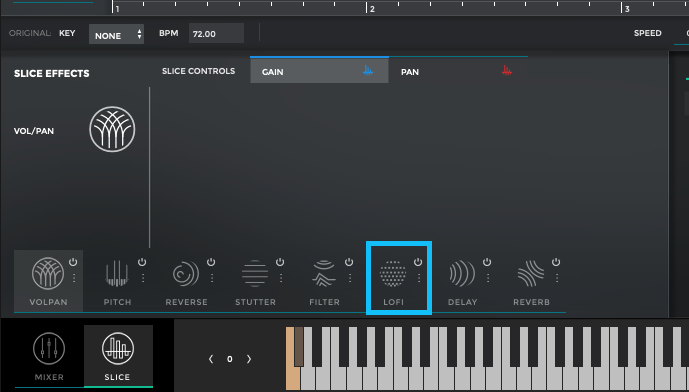The image size is (689, 392).
Task: Click the blue GAIN waveform icon
Action: pos(368,70)
